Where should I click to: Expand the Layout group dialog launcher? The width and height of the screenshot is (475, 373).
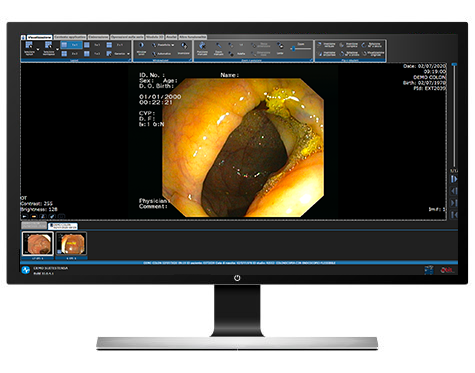(129, 60)
